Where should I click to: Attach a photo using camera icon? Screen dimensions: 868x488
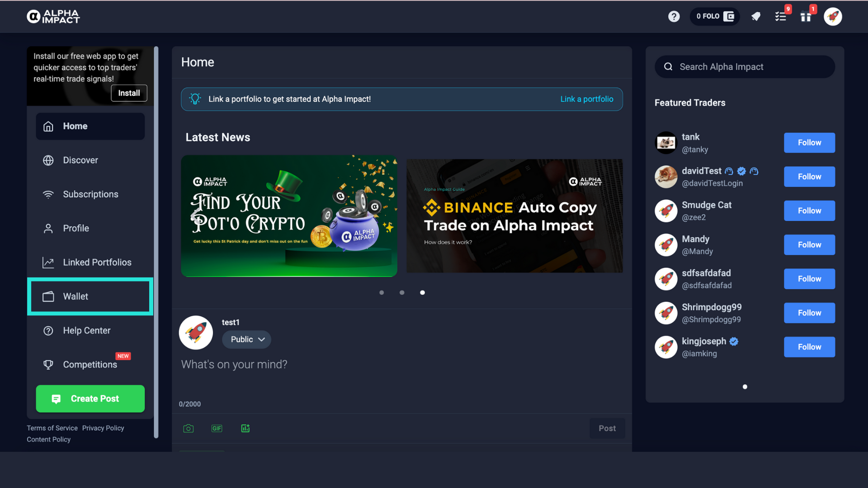pyautogui.click(x=189, y=428)
